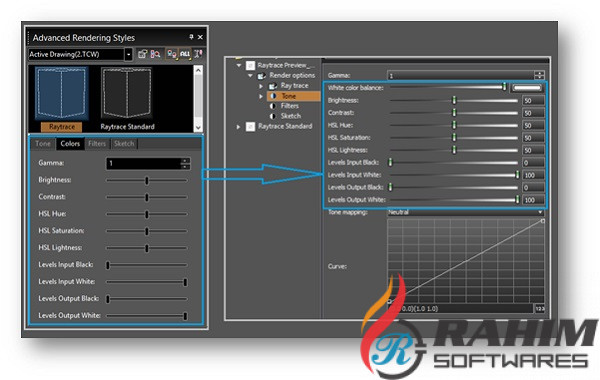Viewport: 600px width, 380px height.
Task: Click the Brightness value field showing 50
Action: (533, 101)
